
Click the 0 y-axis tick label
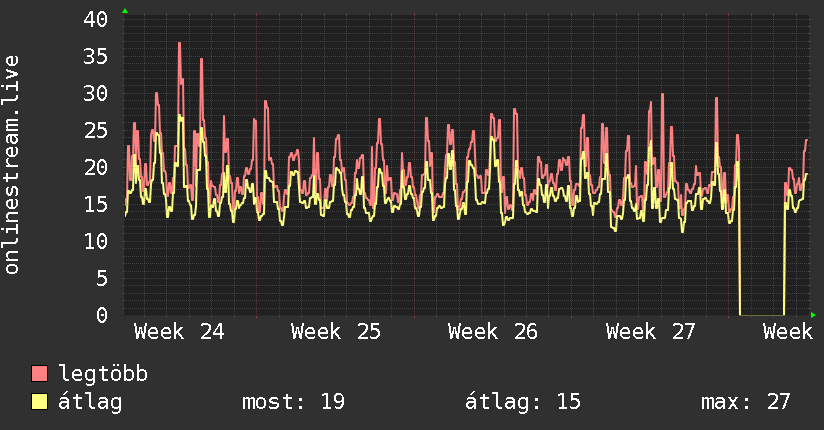[102, 315]
